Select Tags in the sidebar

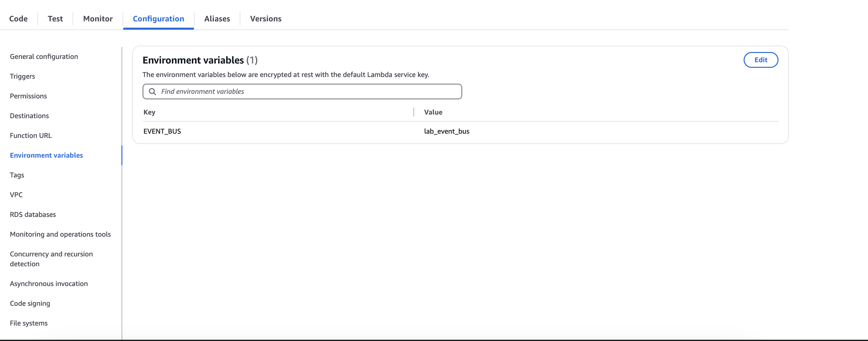pos(17,175)
